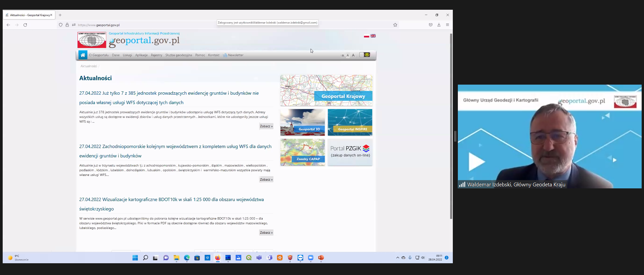
Task: Click the browser page vertical scrollbar
Action: (451, 126)
